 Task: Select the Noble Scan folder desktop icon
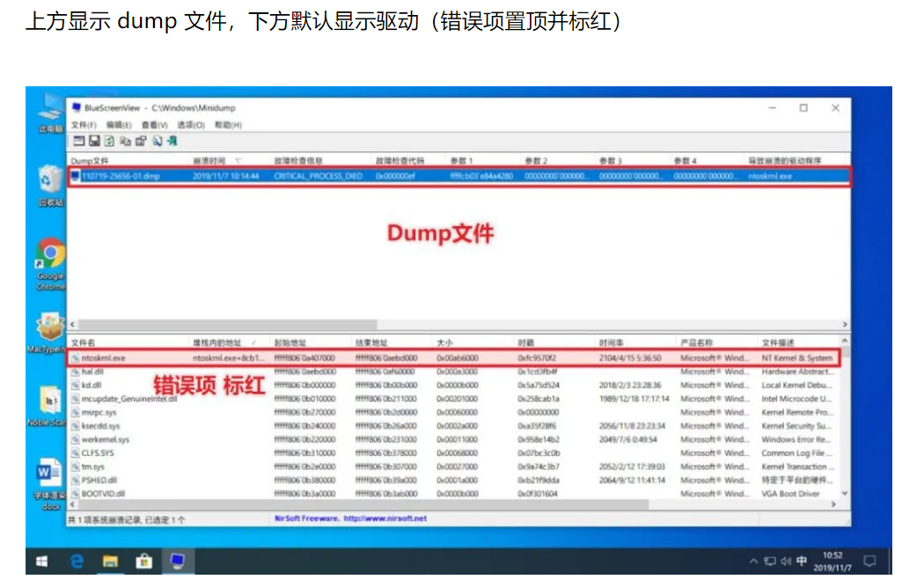(x=48, y=407)
